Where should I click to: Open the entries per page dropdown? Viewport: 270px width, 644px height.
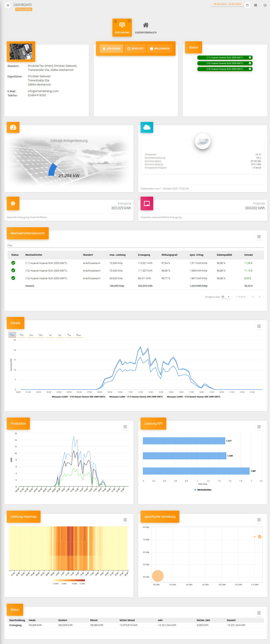225,297
